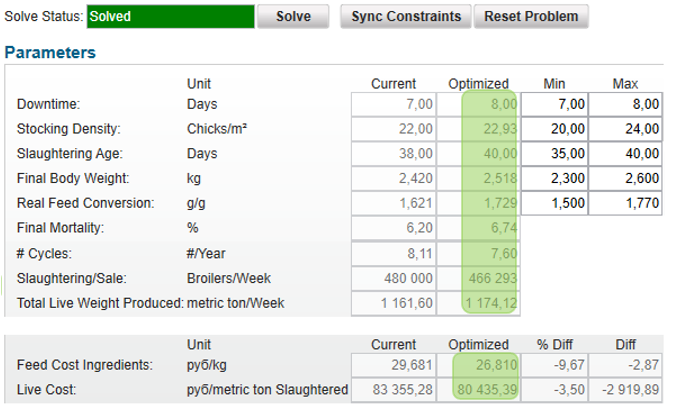Click the Live Cost Diff value
Viewport: 673px width, 411px height.
[x=625, y=390]
